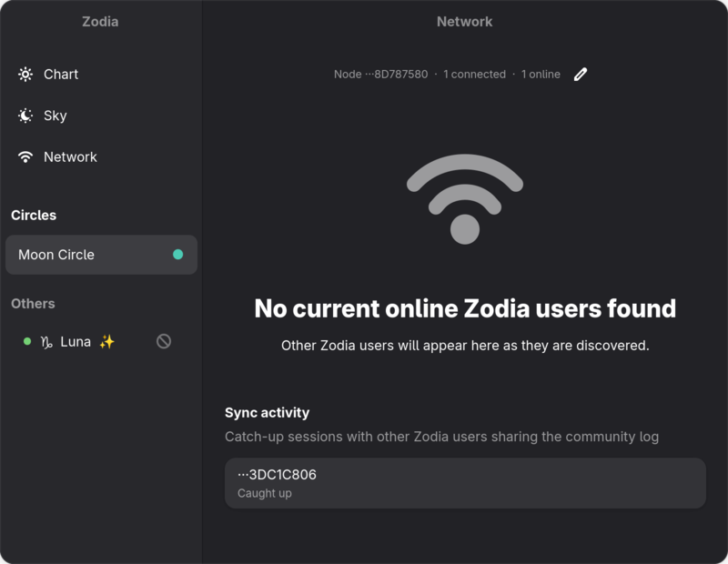Block Luna using the circle-slash icon

coord(164,342)
